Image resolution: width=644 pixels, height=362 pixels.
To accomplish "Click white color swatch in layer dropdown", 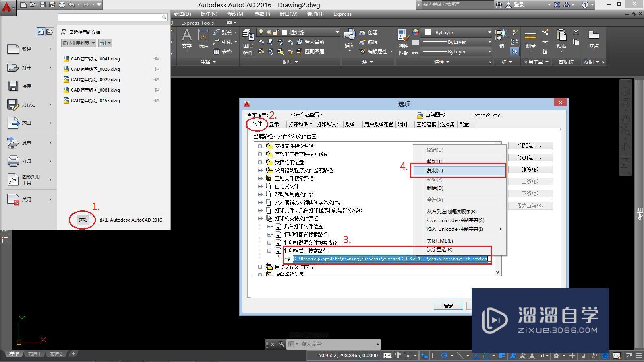I will coord(284,32).
